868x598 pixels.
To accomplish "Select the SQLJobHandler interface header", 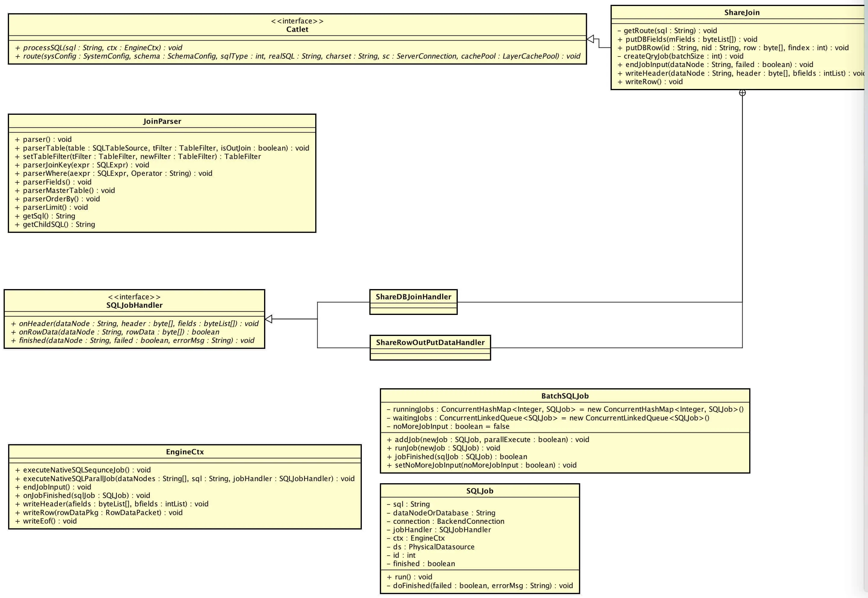I will point(134,305).
